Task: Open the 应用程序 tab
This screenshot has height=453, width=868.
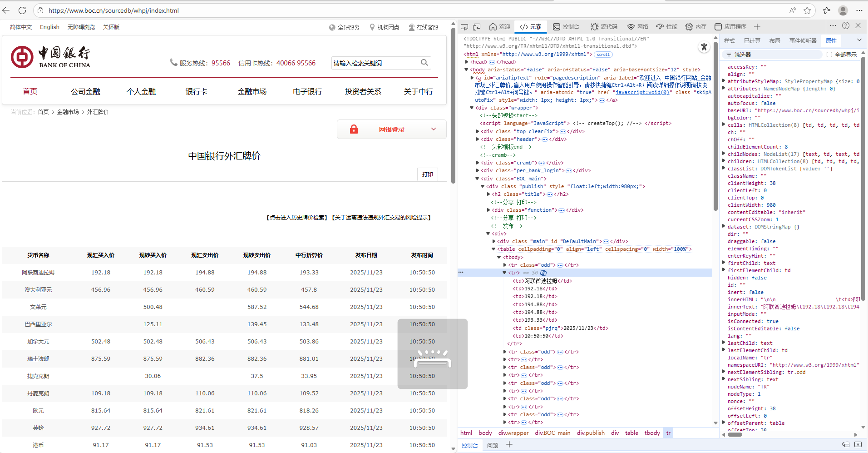Action: coord(730,27)
